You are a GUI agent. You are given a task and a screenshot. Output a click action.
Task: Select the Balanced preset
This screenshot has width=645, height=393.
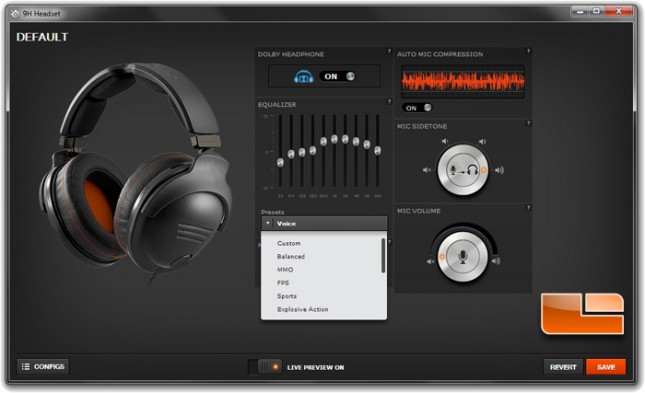point(290,256)
